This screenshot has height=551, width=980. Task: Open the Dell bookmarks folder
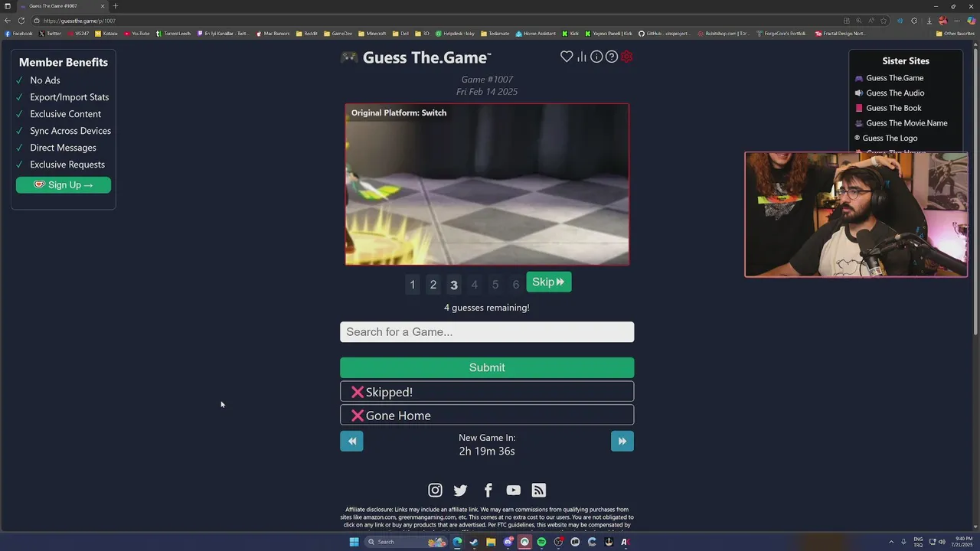pos(400,34)
